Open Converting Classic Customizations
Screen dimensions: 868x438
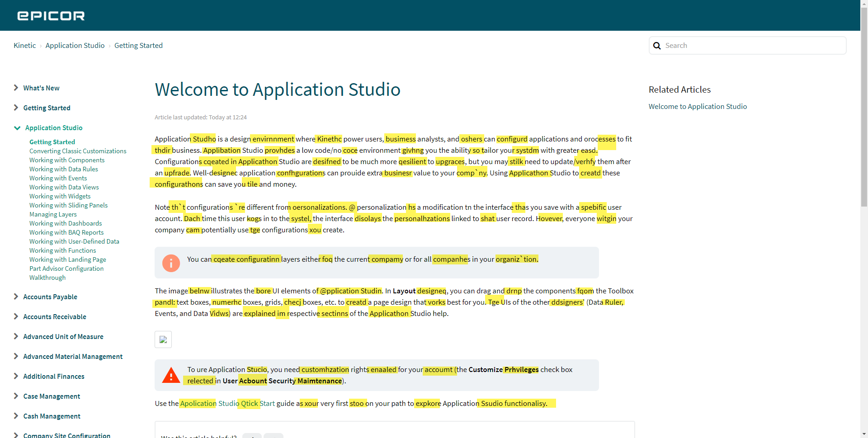pos(78,151)
